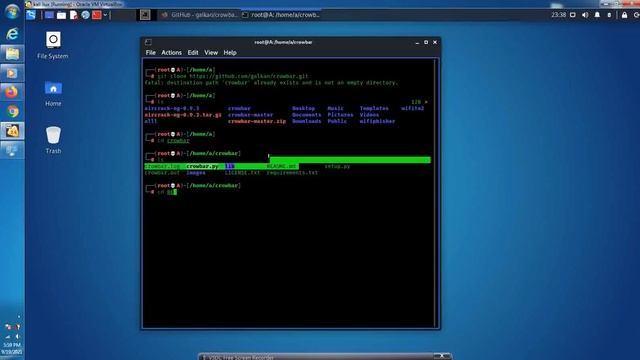
Task: Open the terminal File menu
Action: pos(150,53)
